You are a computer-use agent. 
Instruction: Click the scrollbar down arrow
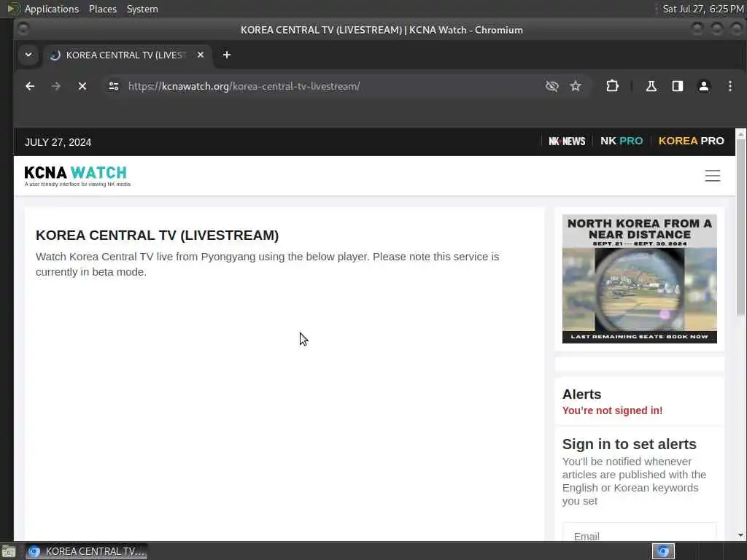(740, 535)
